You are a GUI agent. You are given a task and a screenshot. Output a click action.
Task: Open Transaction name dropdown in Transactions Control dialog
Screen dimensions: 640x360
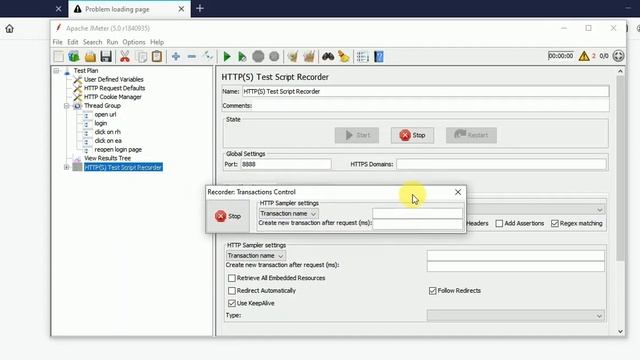(x=289, y=213)
